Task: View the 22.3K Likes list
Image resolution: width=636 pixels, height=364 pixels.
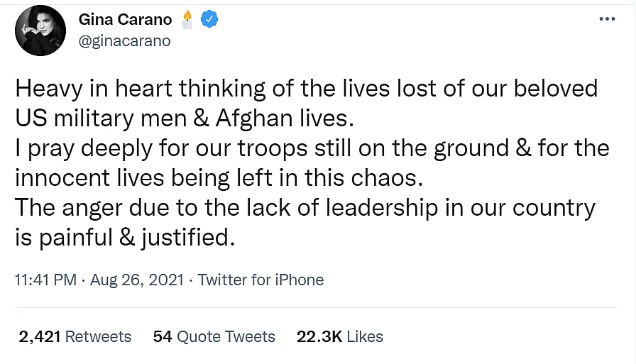Action: pos(339,336)
